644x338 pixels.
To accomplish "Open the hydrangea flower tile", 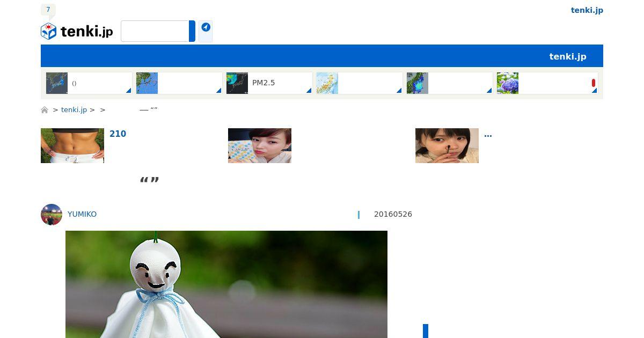I will pos(547,83).
